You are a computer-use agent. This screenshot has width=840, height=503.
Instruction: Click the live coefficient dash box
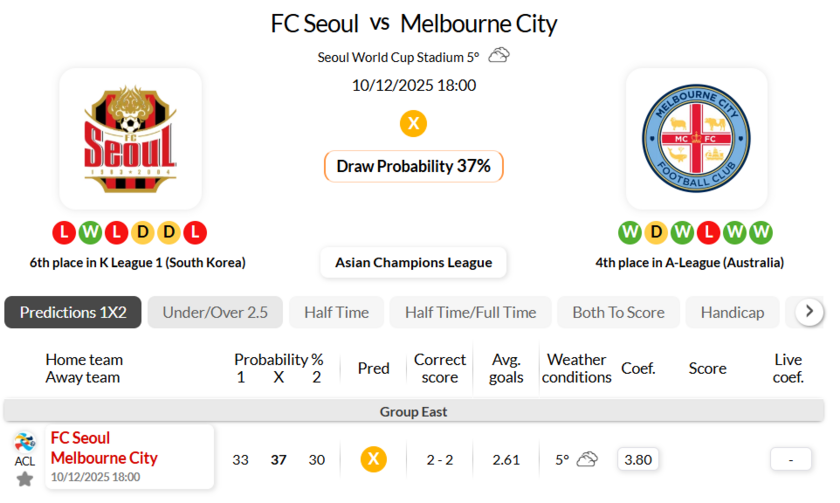tap(790, 459)
